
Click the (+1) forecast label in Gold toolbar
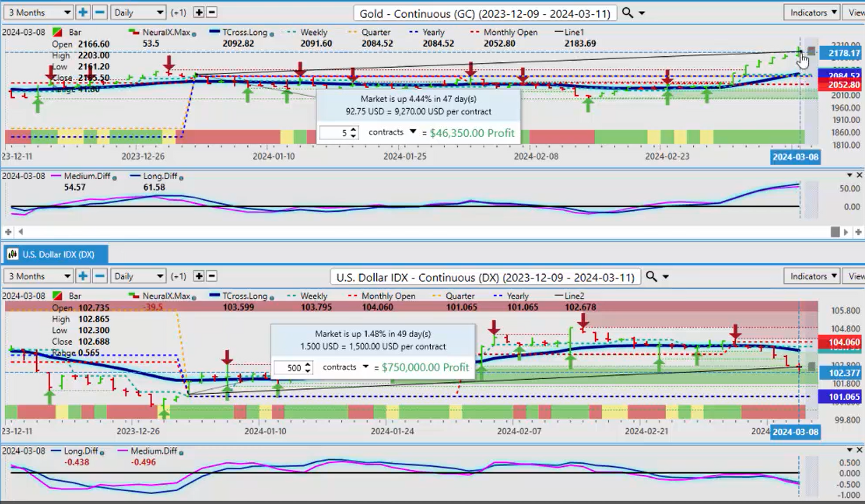[x=179, y=12]
